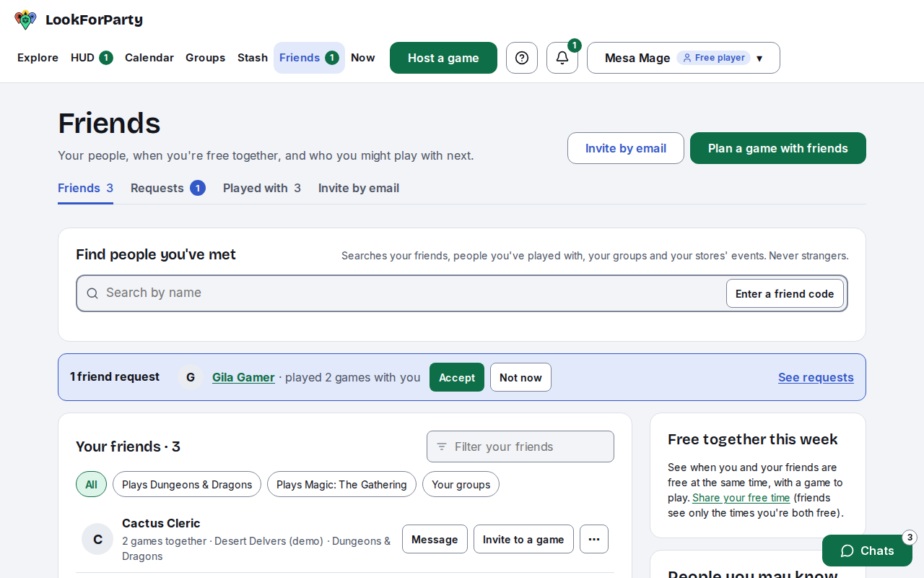Open the Now nav item
This screenshot has height=578, width=924.
pyautogui.click(x=363, y=58)
